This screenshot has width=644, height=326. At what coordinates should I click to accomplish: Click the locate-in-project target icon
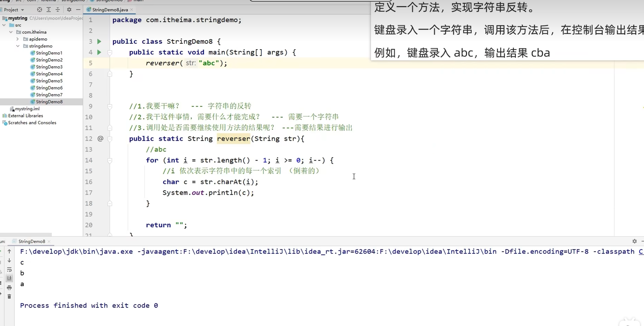click(39, 10)
